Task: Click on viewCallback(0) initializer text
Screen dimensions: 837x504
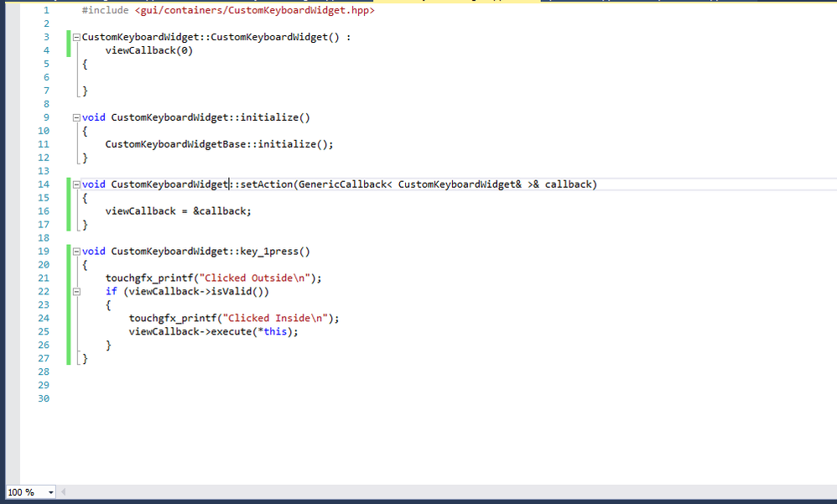Action: coord(149,50)
